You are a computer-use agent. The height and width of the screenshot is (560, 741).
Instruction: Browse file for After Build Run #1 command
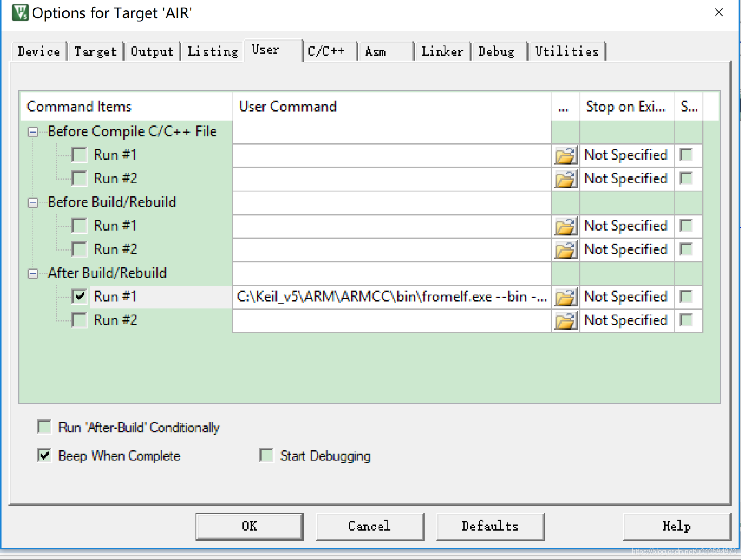(x=566, y=297)
